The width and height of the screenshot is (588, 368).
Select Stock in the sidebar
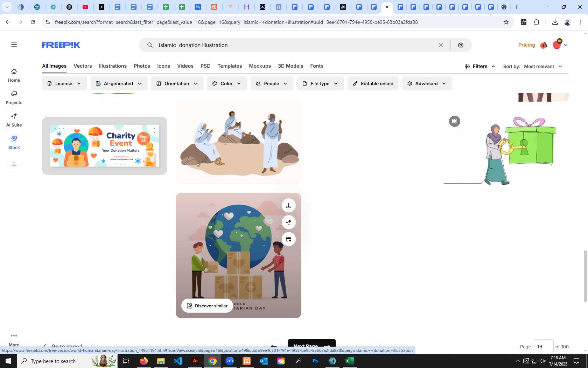click(x=14, y=143)
